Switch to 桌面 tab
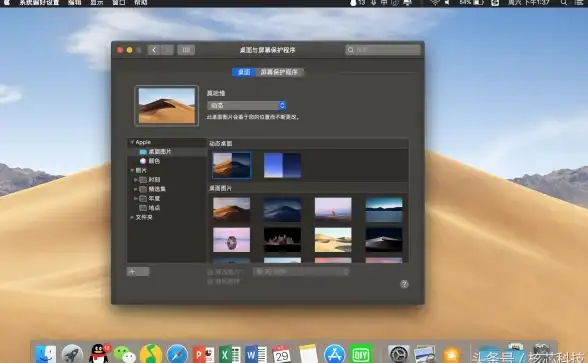The height and width of the screenshot is (363, 588). point(244,72)
